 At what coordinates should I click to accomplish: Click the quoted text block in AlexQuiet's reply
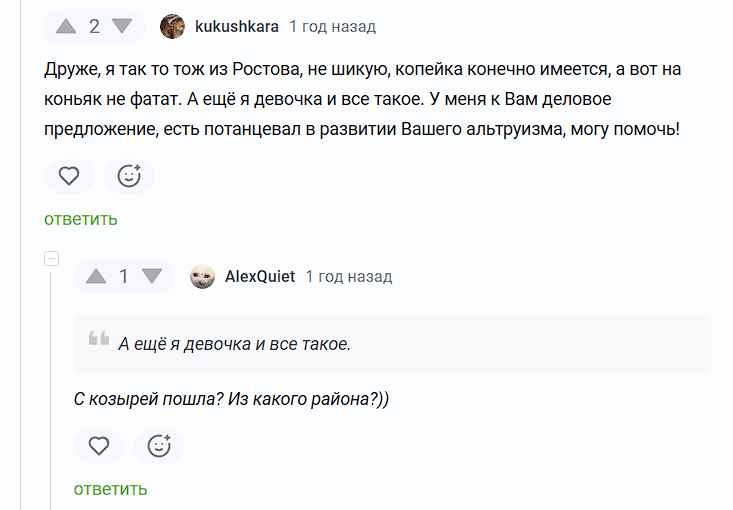392,344
